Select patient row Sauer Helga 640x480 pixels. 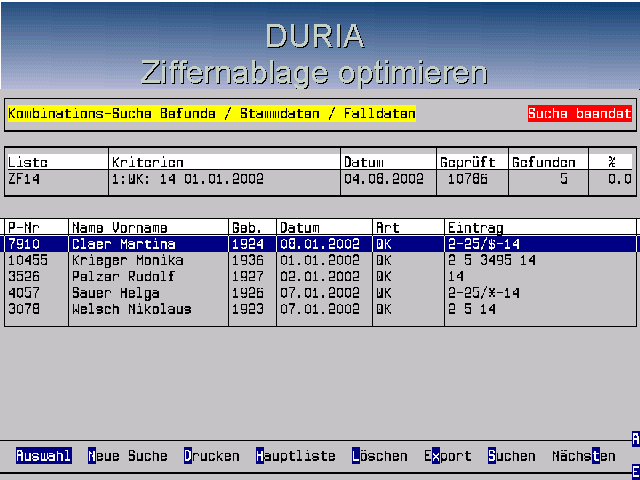click(320, 293)
